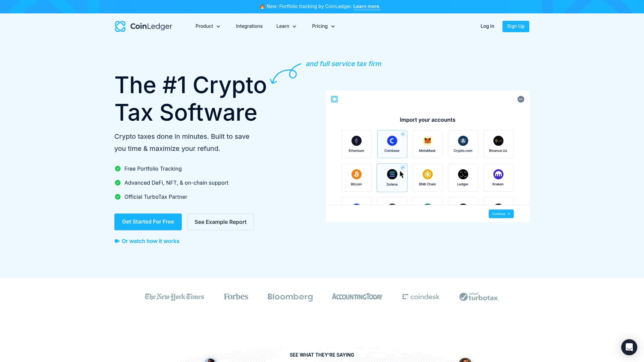Expand the Product navigation dropdown
644x362 pixels.
pyautogui.click(x=208, y=26)
